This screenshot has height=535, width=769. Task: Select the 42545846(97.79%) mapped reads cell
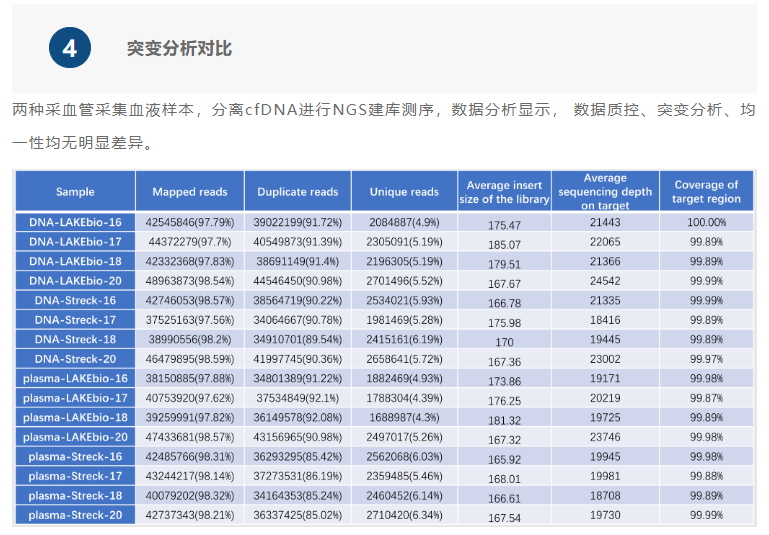pos(189,222)
